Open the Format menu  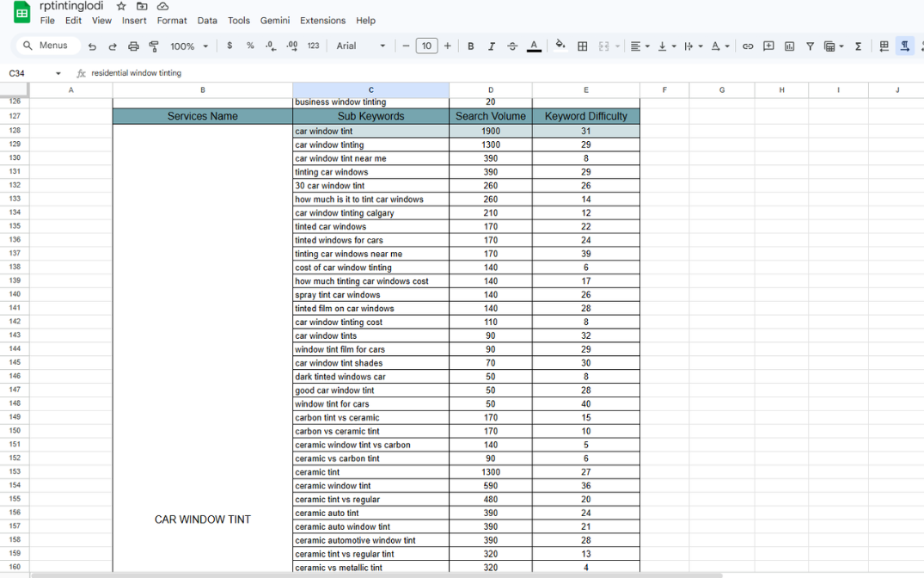tap(172, 21)
